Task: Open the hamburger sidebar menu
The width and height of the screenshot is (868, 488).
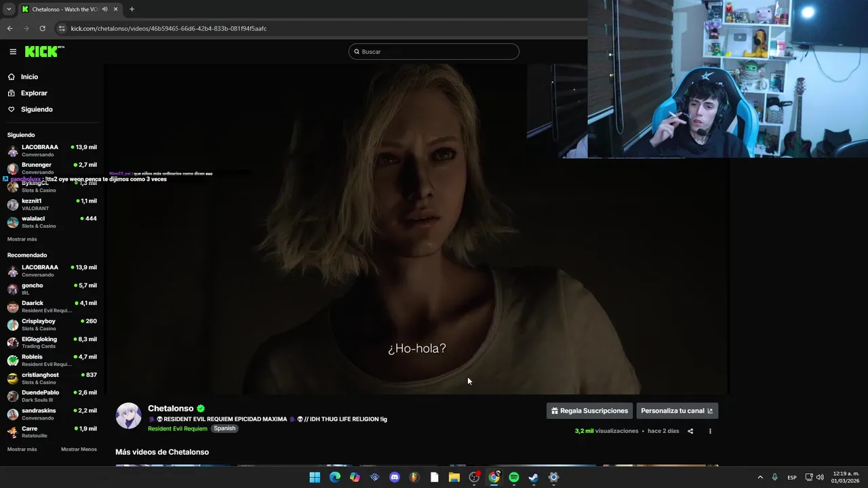Action: point(13,52)
